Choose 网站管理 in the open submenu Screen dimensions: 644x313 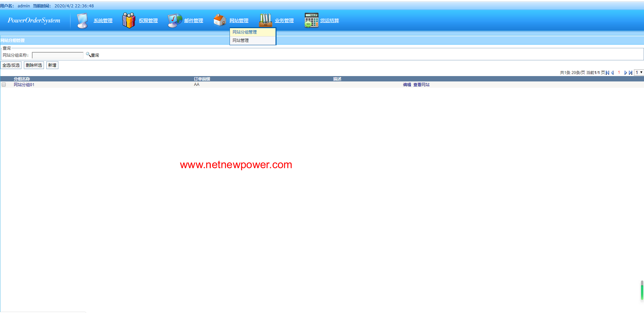click(241, 41)
